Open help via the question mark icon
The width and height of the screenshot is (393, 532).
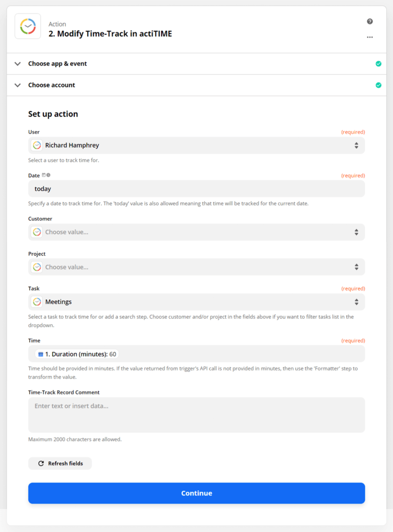click(x=370, y=21)
